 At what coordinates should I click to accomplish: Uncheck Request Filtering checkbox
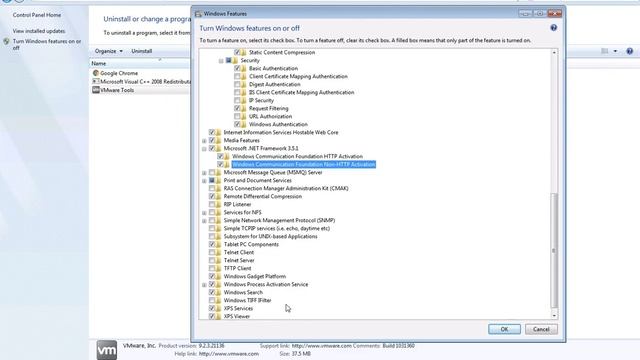(x=237, y=108)
